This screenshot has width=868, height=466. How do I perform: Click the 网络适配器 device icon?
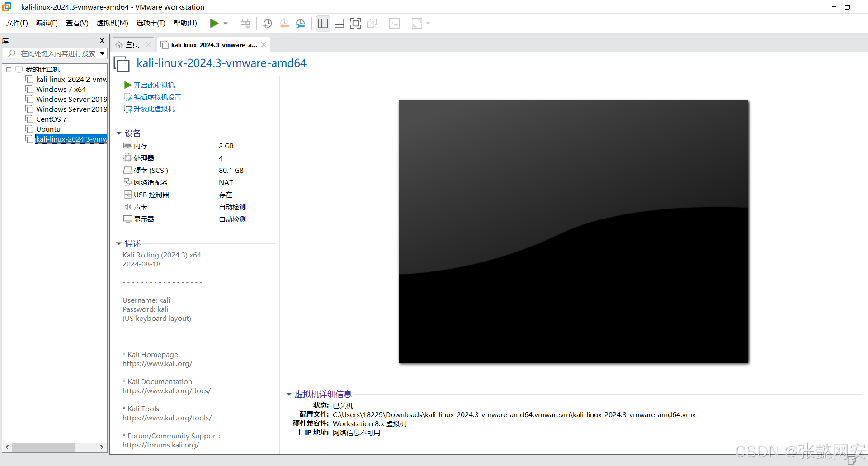point(128,182)
